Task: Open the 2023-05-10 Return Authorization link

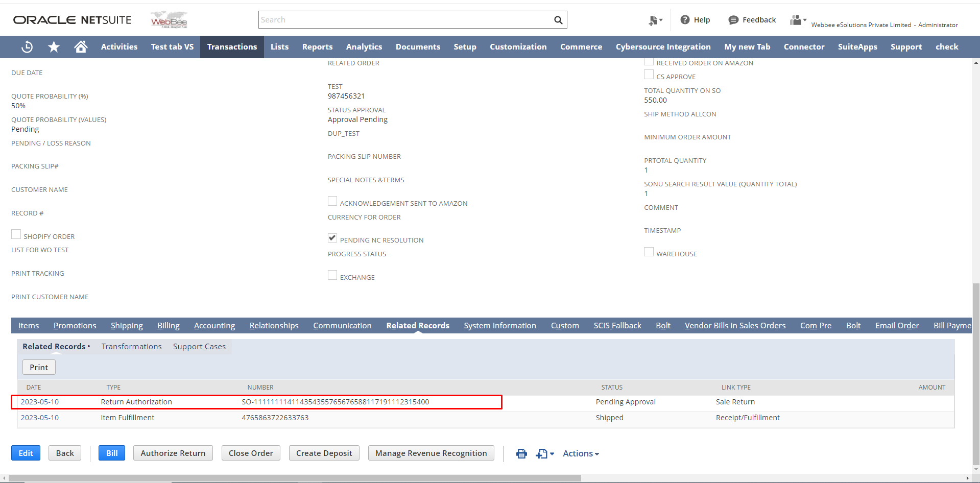Action: tap(40, 402)
